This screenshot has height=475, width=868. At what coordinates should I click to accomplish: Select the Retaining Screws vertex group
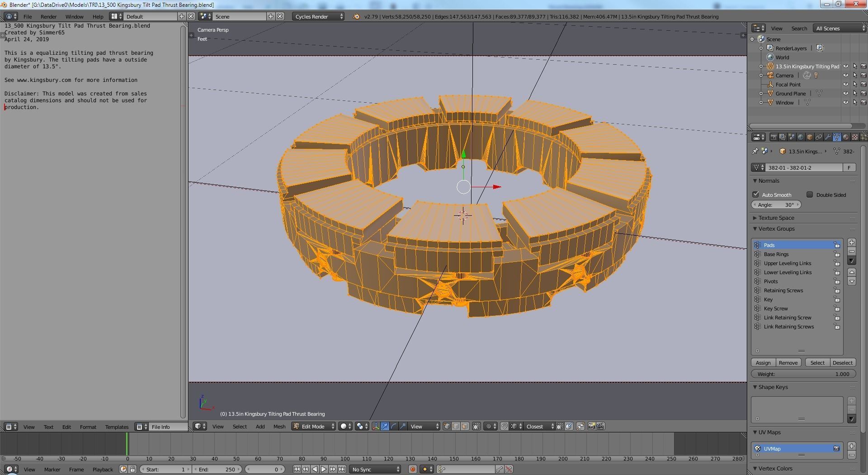point(784,290)
